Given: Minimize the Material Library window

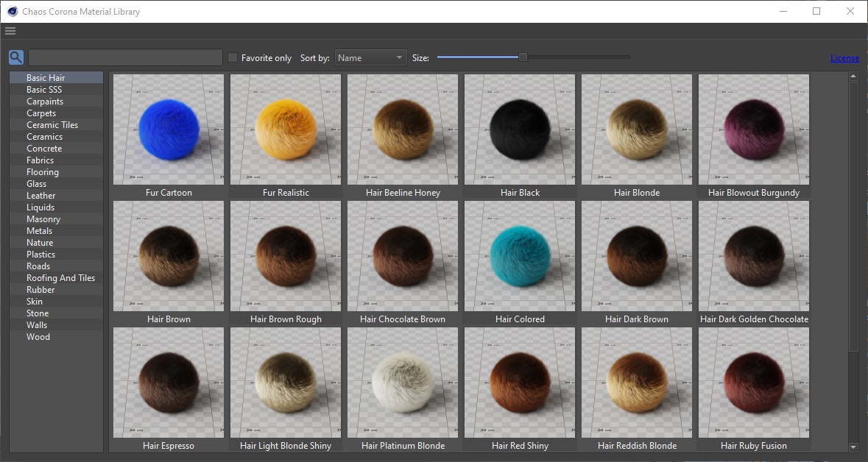Looking at the screenshot, I should [783, 11].
